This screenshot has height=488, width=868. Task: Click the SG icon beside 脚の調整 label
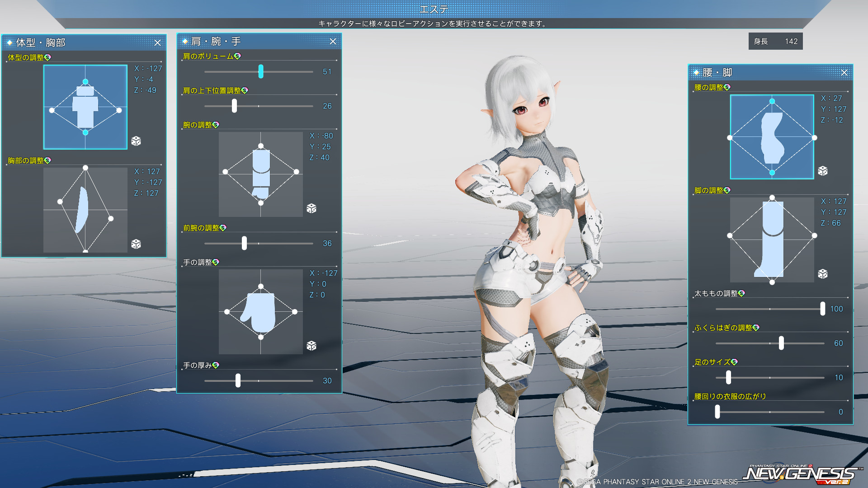pyautogui.click(x=727, y=190)
